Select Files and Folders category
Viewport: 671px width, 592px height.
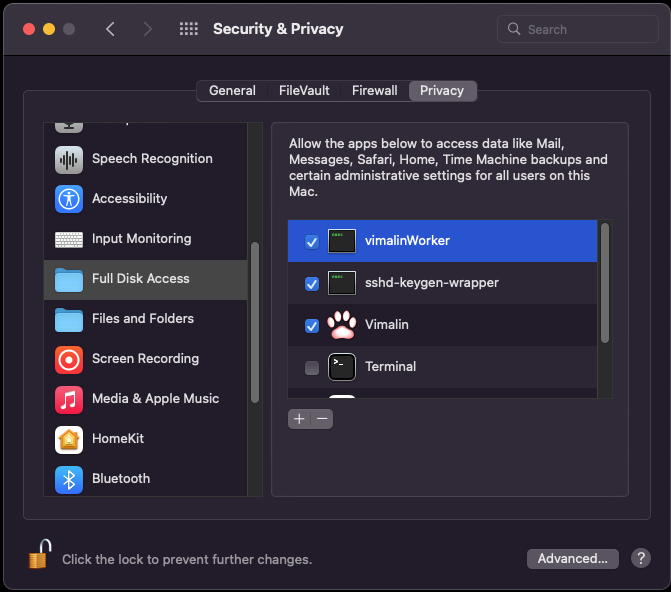click(145, 320)
